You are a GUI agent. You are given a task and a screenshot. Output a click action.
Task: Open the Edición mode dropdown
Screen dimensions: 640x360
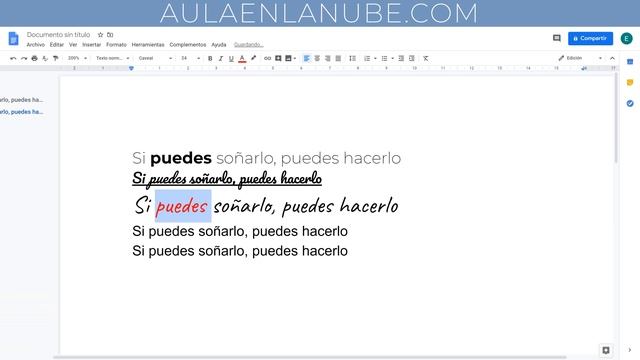click(x=580, y=58)
